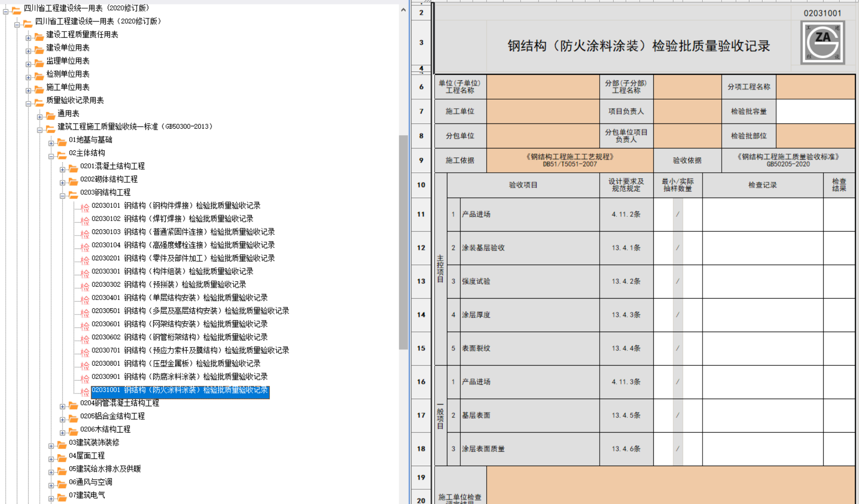The width and height of the screenshot is (859, 504).
Task: Click the 验收依据 GB50205-2020 cell
Action: (788, 160)
